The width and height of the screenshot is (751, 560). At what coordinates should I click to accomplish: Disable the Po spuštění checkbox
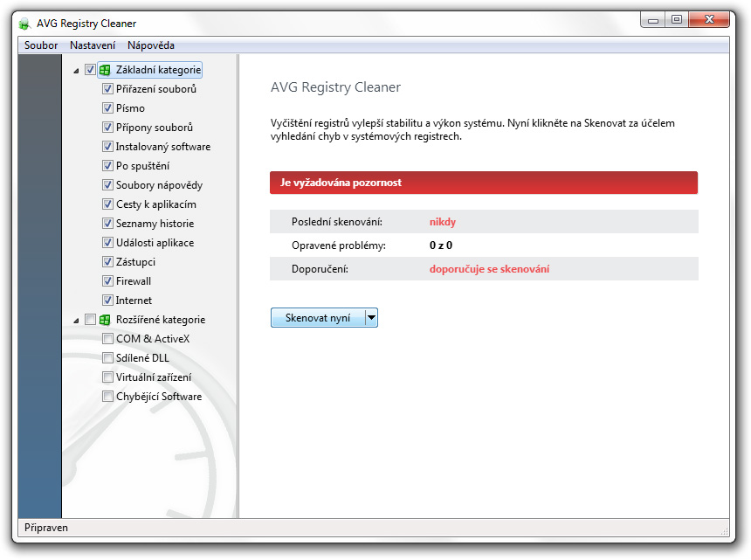click(x=107, y=166)
